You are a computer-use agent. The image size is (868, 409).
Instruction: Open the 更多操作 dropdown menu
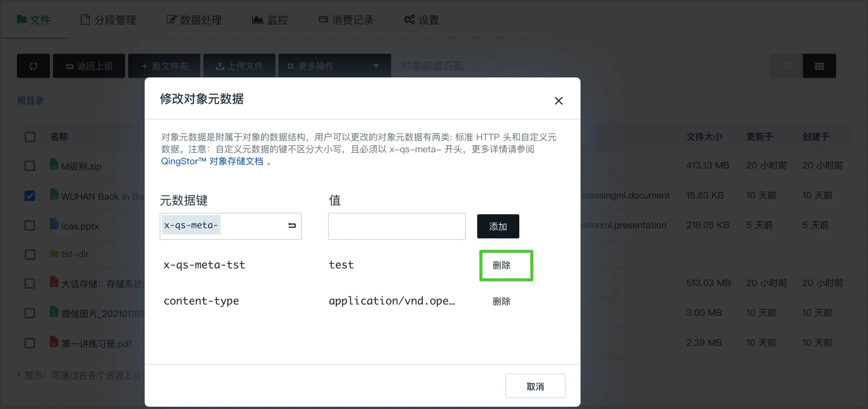[334, 66]
